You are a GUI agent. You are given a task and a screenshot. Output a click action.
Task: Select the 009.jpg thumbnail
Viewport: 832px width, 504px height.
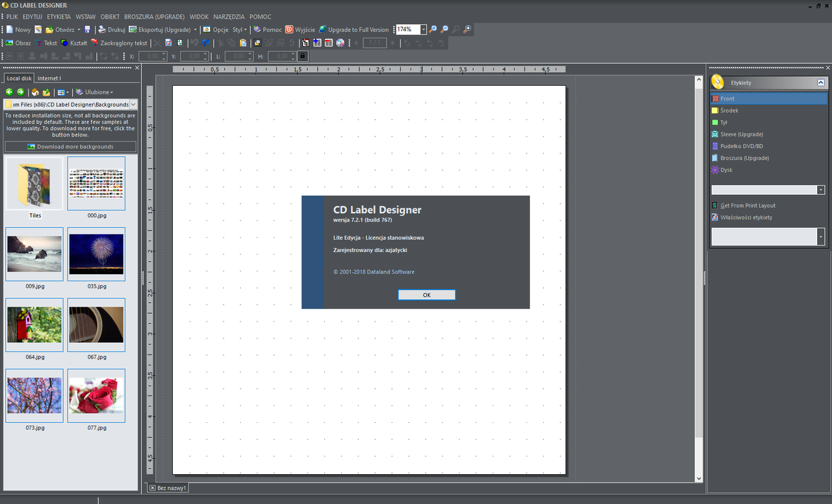pyautogui.click(x=34, y=254)
